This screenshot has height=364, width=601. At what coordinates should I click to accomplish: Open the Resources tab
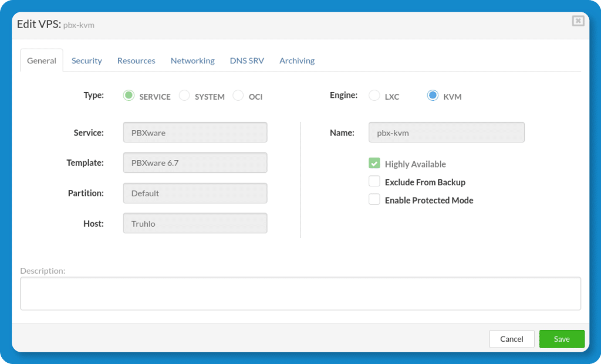click(x=136, y=60)
